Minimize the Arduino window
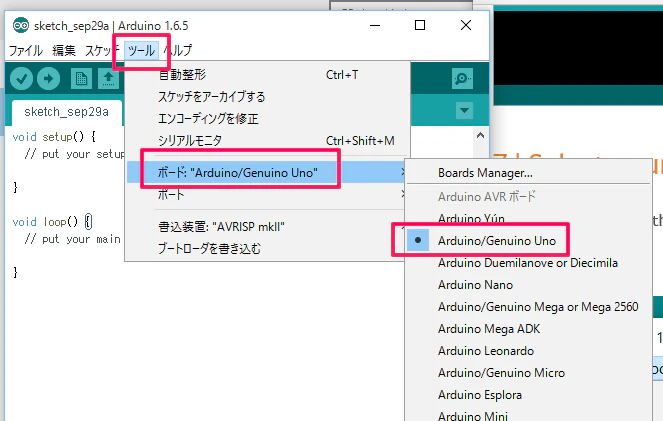 [375, 25]
